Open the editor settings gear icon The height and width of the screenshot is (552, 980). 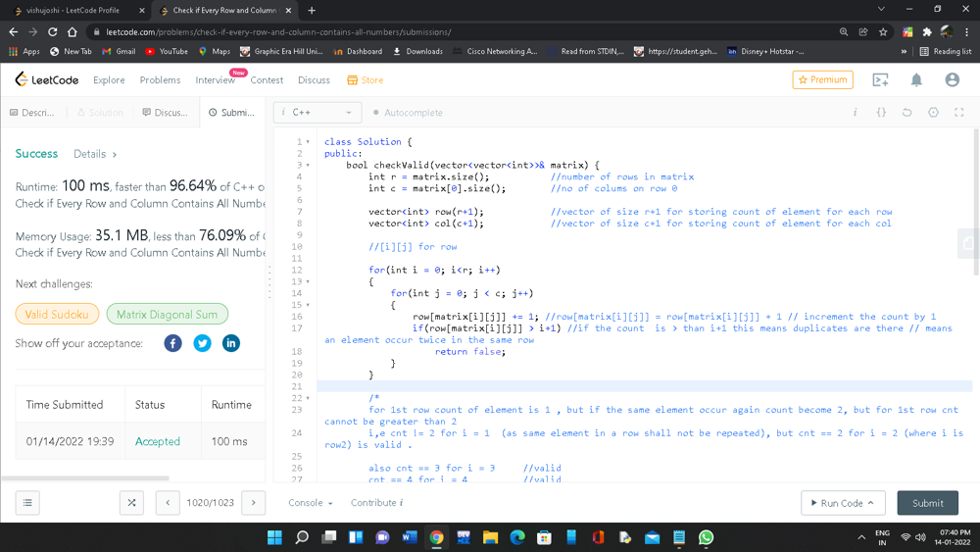coord(933,113)
